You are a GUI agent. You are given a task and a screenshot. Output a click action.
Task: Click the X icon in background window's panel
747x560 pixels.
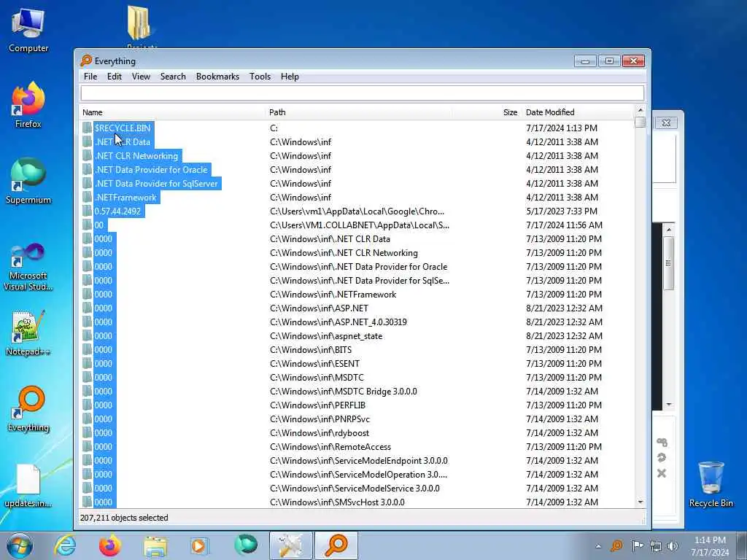tap(662, 473)
